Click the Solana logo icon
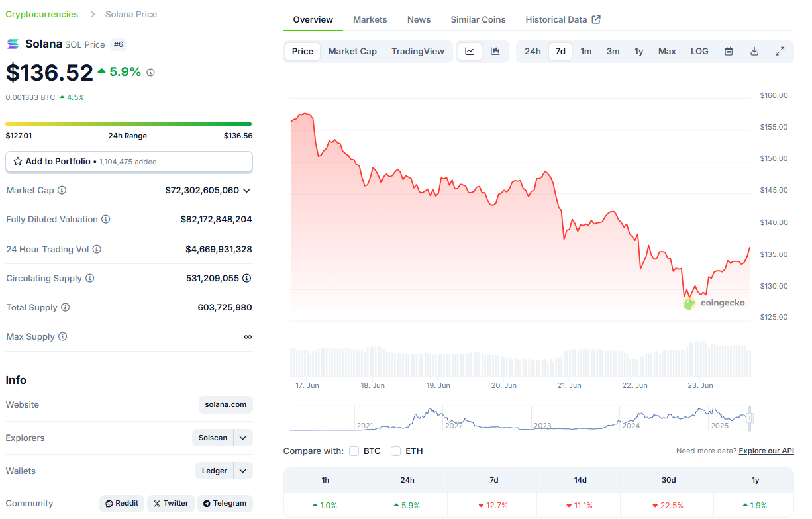This screenshot has height=519, width=812. coord(13,44)
